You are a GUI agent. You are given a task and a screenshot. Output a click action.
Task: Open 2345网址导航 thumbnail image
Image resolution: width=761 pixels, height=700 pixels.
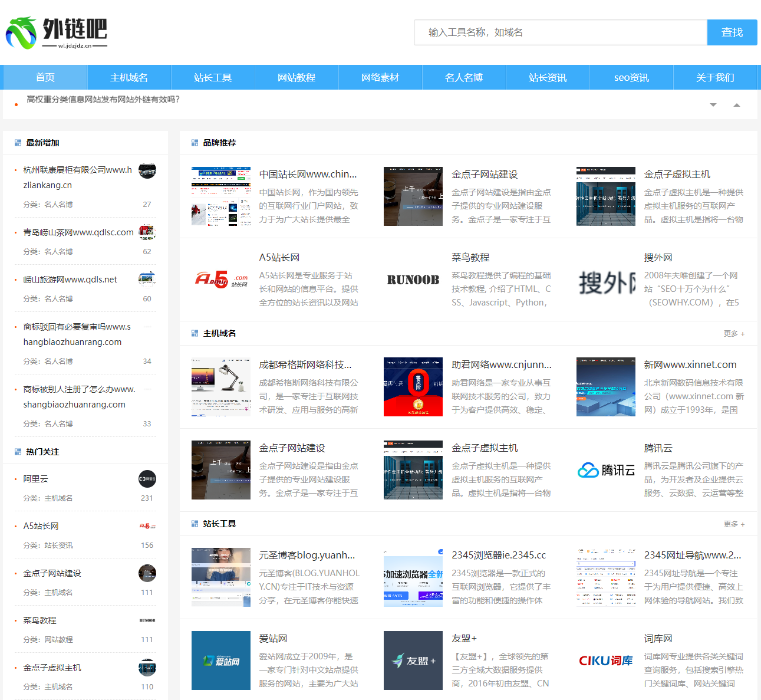[x=606, y=577]
